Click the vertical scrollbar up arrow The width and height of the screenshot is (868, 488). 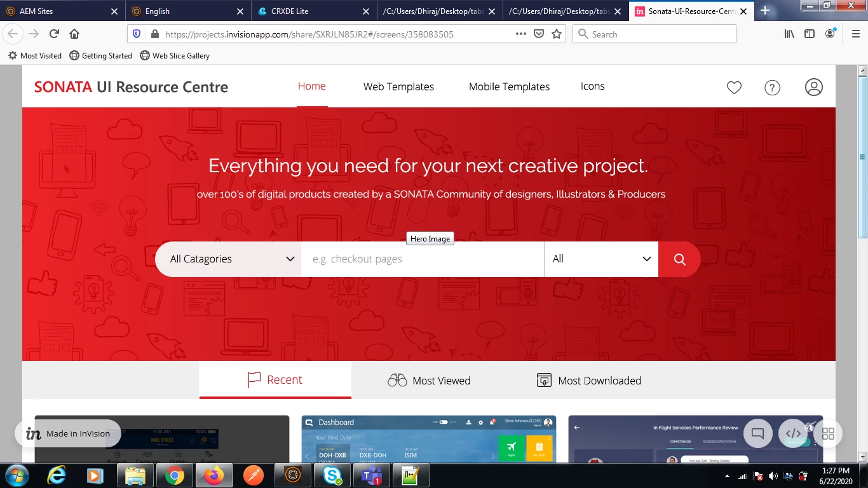(862, 70)
